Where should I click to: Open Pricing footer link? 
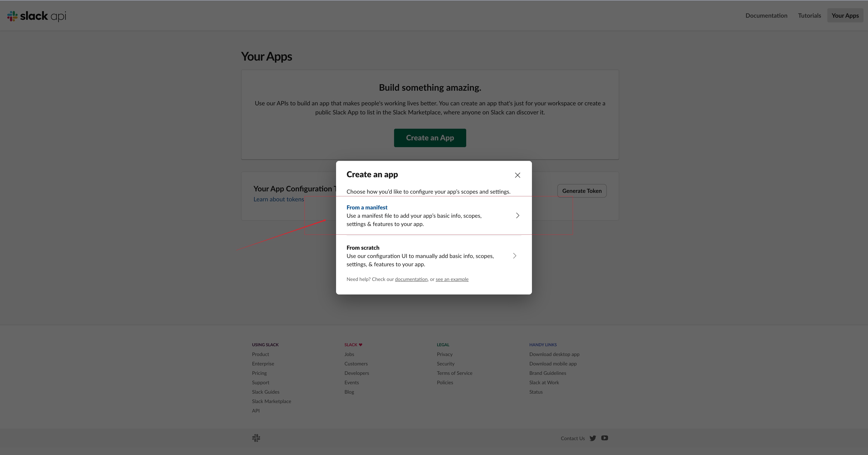[259, 373]
